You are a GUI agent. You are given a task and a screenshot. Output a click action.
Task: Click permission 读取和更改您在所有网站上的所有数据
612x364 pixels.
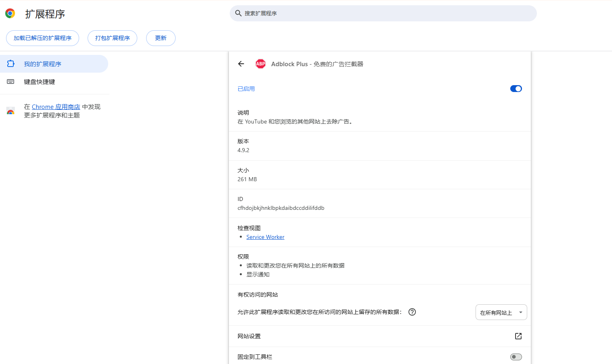point(296,266)
